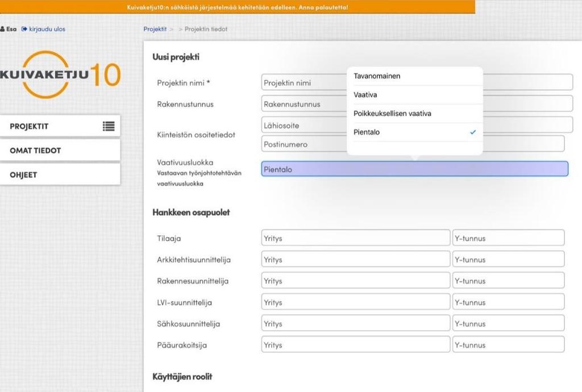Focus the Postinumero field

413,144
